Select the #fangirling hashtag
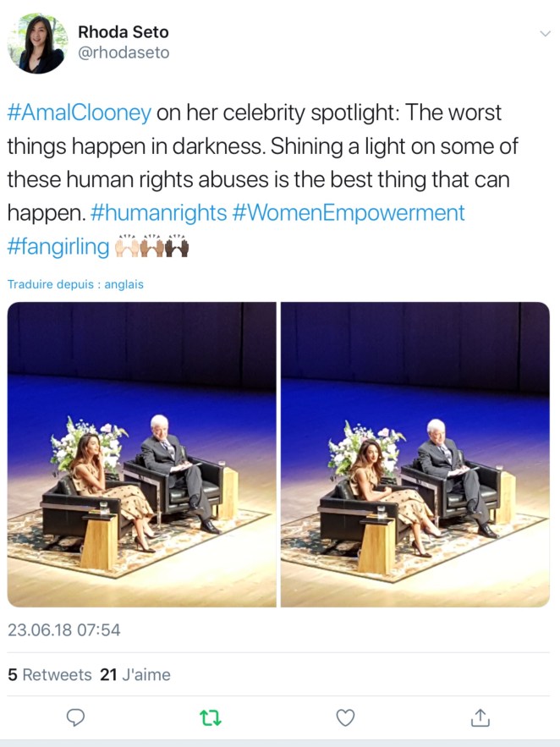This screenshot has height=747, width=560. click(x=58, y=246)
